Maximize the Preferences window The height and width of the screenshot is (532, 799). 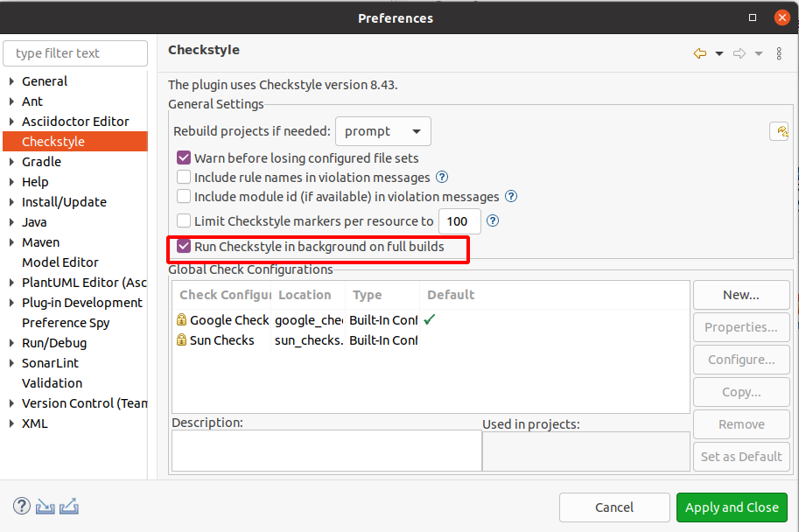753,17
